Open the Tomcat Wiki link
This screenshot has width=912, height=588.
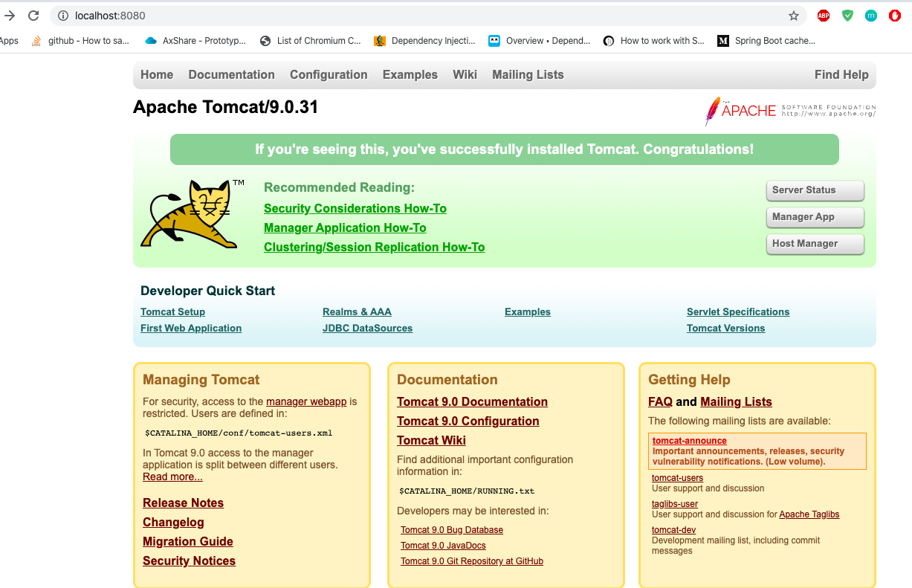(x=431, y=440)
